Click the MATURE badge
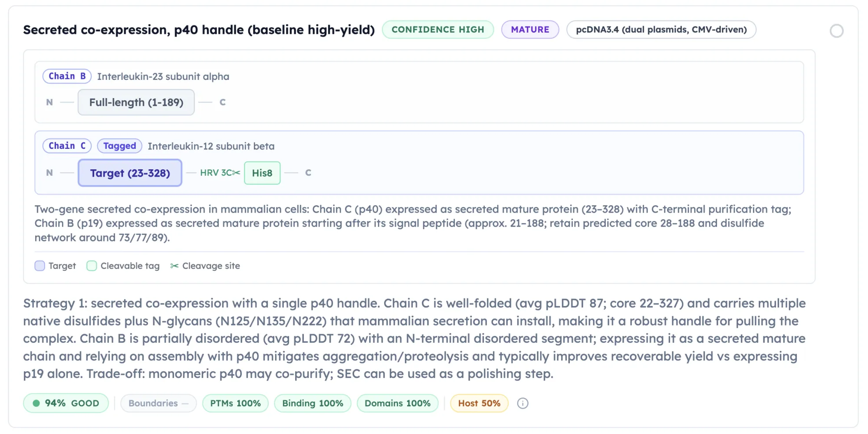The image size is (868, 434). (x=530, y=30)
